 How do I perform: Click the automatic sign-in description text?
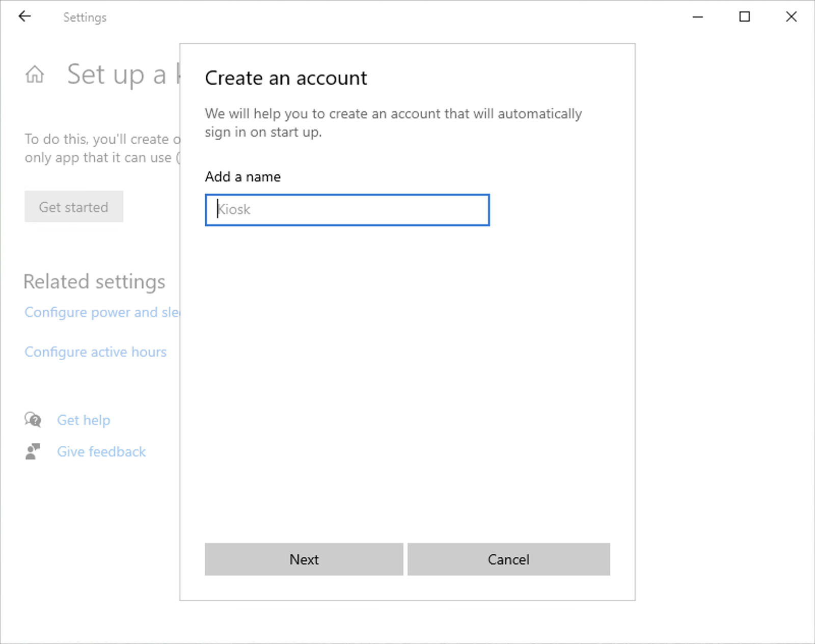pyautogui.click(x=393, y=123)
